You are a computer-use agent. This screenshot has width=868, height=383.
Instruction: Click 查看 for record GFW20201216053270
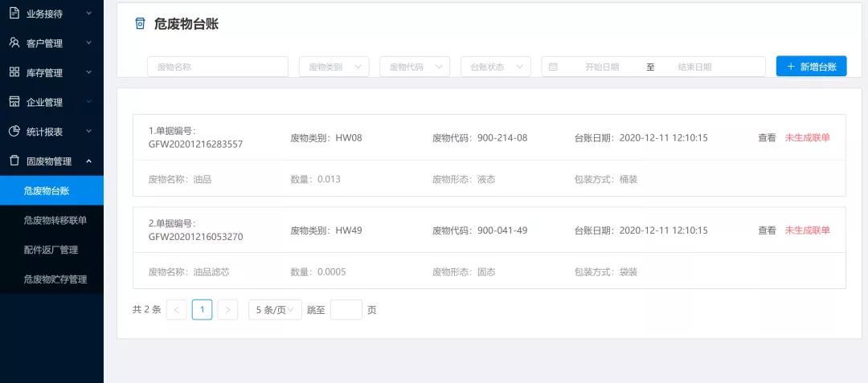coord(767,230)
